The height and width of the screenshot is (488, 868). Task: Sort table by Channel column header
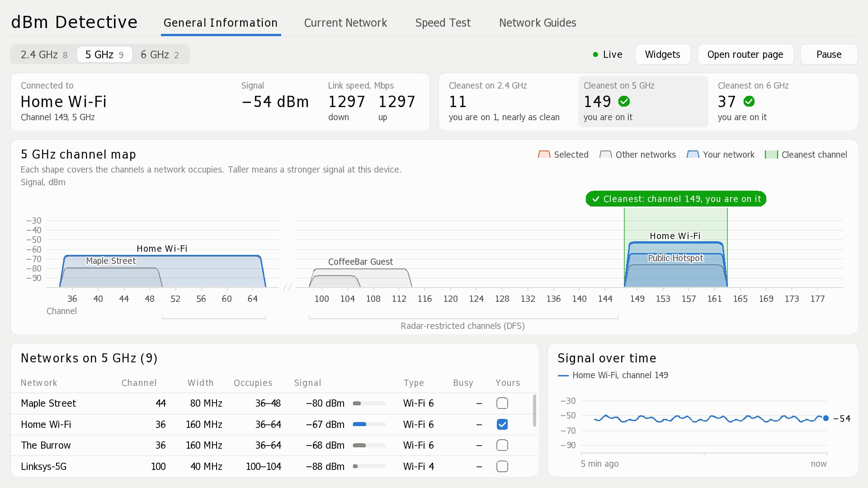139,383
